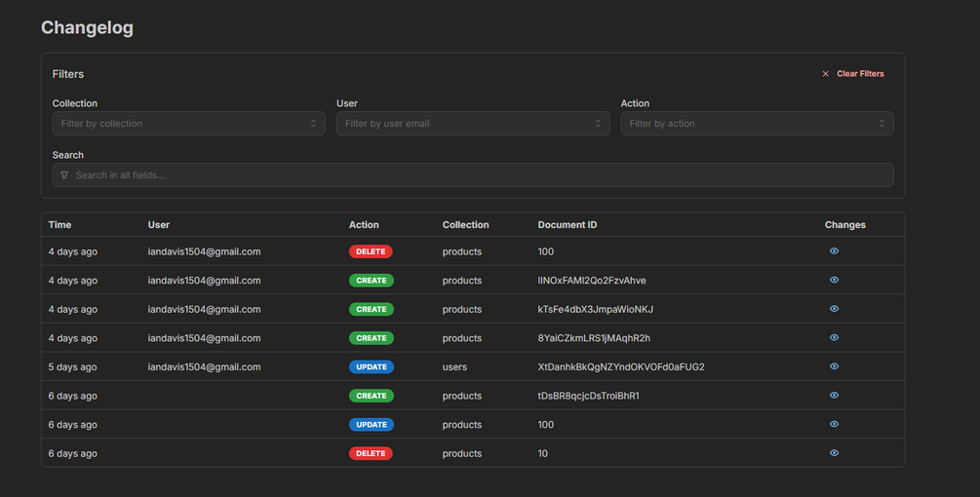Focus the Search in all fields input

coord(473,175)
